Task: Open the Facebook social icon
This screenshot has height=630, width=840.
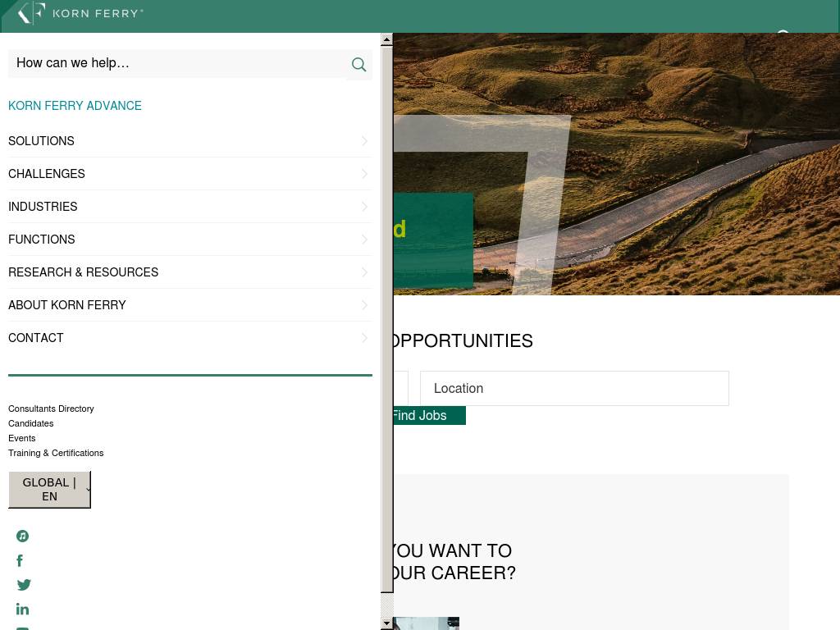Action: tap(20, 560)
